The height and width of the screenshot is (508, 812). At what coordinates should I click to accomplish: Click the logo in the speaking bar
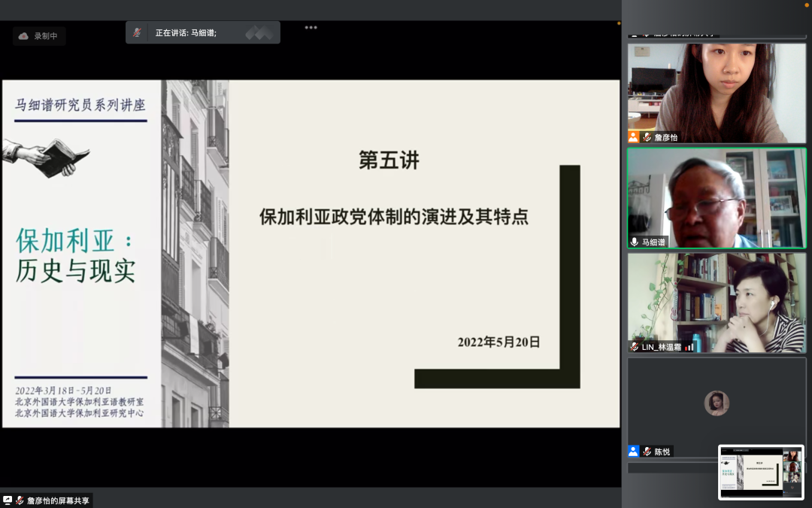click(259, 33)
